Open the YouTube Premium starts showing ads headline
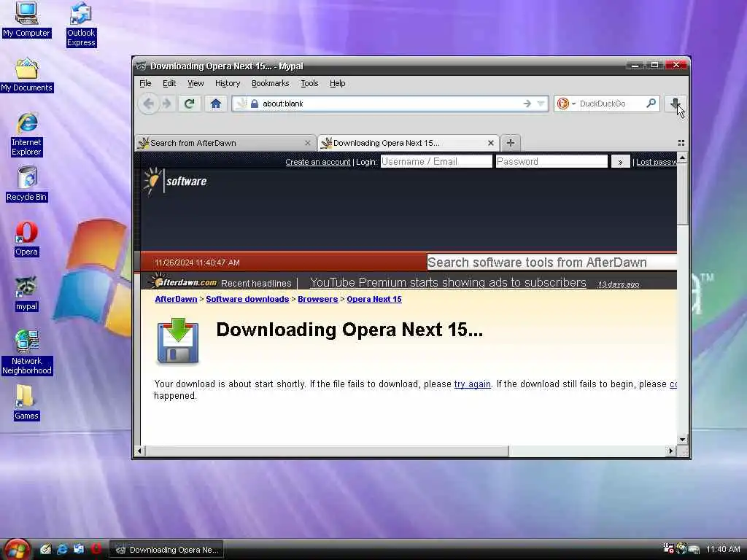Image resolution: width=747 pixels, height=560 pixels. pyautogui.click(x=448, y=282)
